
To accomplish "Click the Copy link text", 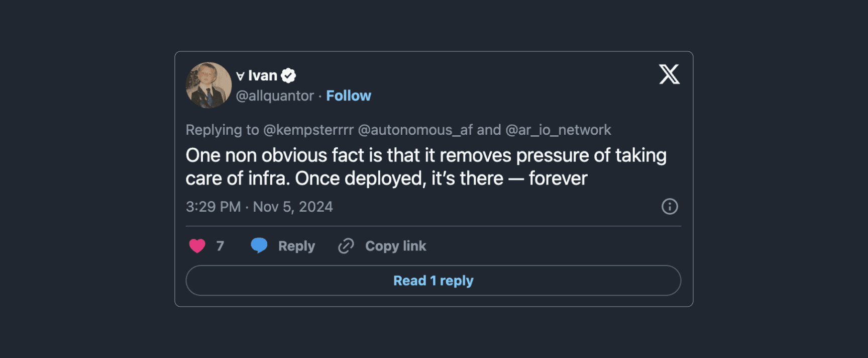I will pyautogui.click(x=395, y=246).
